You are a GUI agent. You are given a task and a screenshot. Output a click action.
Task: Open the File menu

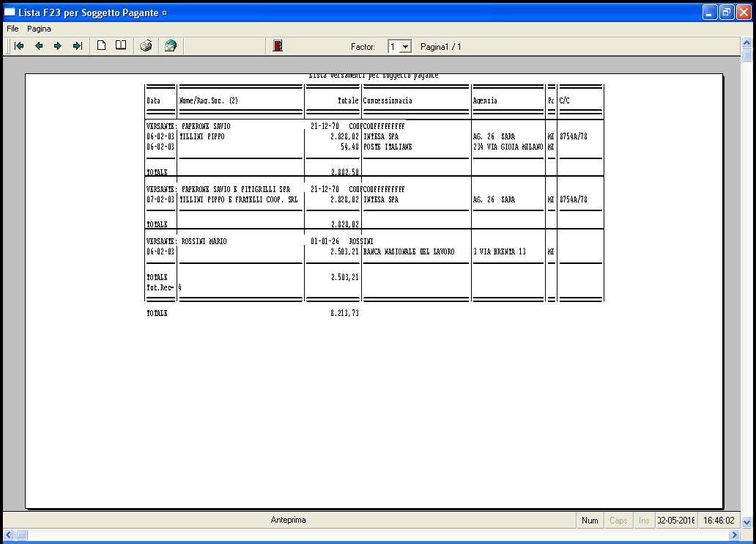[12, 29]
